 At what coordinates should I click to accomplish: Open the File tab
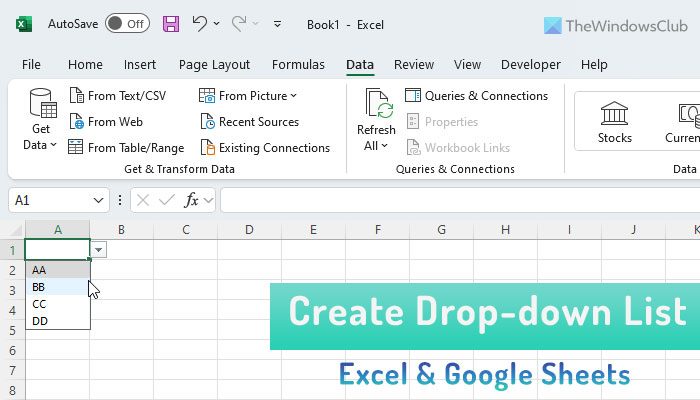tap(31, 65)
